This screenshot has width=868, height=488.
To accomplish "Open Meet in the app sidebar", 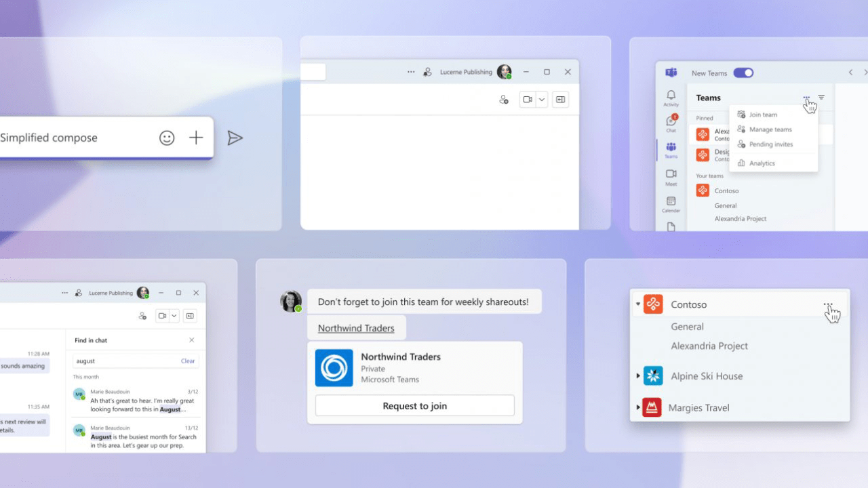I will [671, 177].
